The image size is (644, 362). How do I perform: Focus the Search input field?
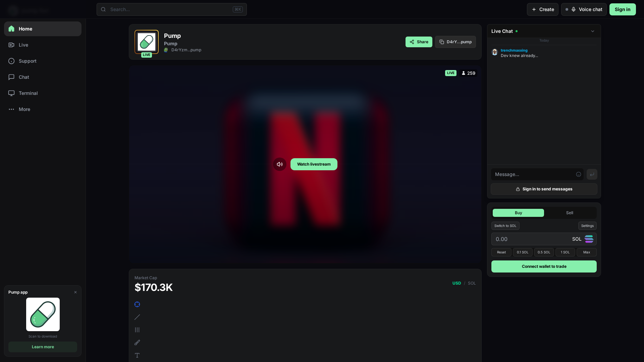172,9
